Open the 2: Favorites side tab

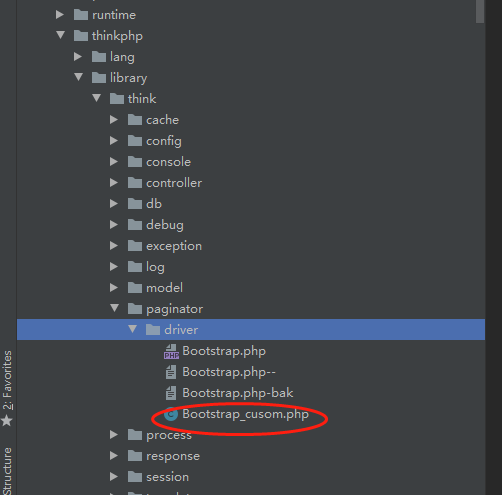pyautogui.click(x=7, y=380)
